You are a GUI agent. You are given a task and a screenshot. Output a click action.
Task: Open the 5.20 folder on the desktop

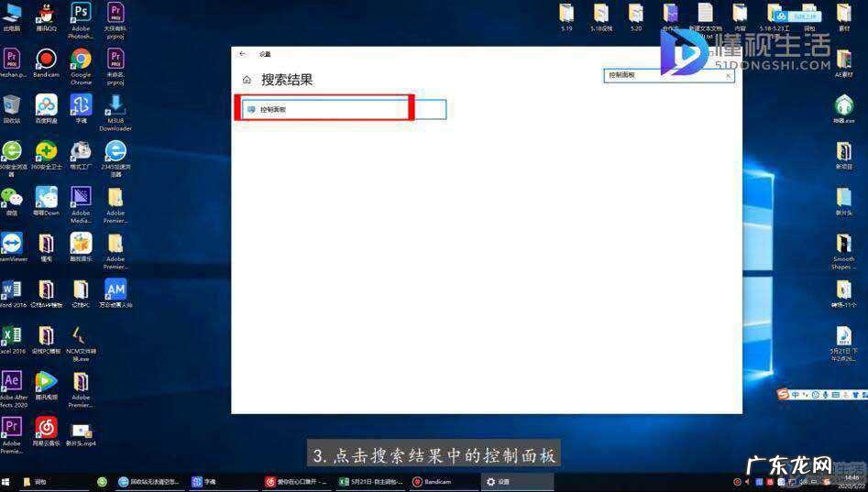tap(635, 17)
